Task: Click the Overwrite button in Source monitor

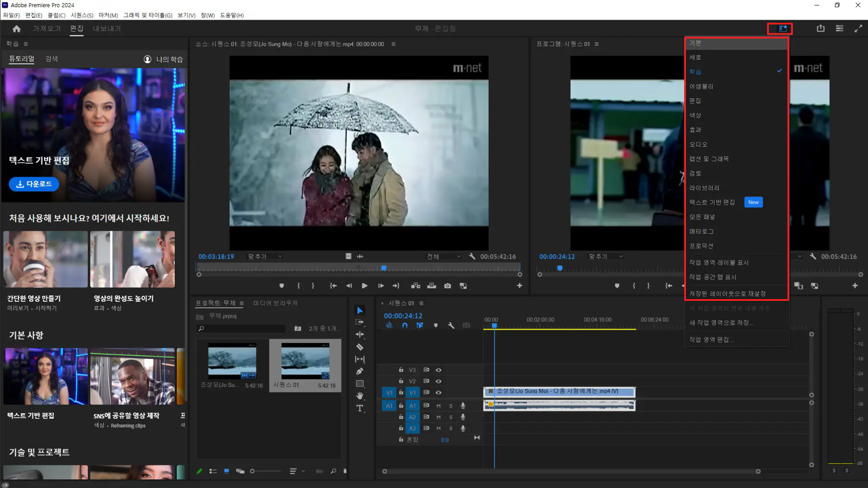Action: tap(432, 286)
